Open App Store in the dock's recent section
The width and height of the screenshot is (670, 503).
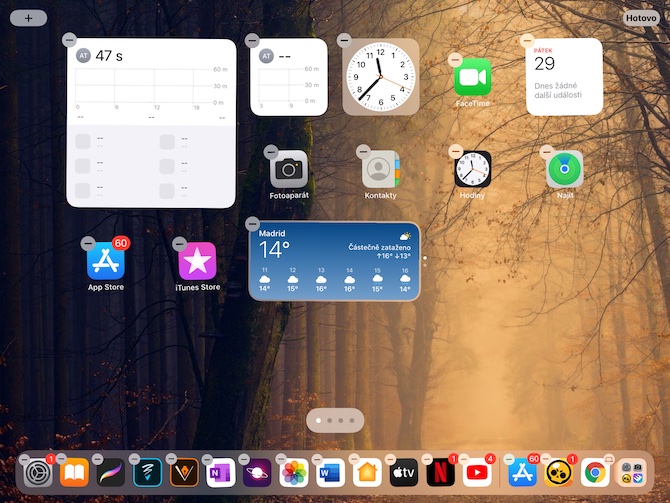pyautogui.click(x=522, y=473)
